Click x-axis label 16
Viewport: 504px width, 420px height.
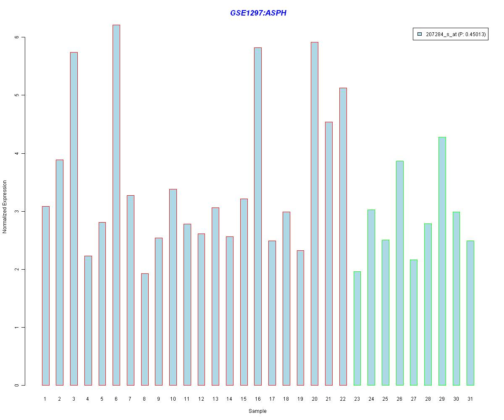coord(258,399)
